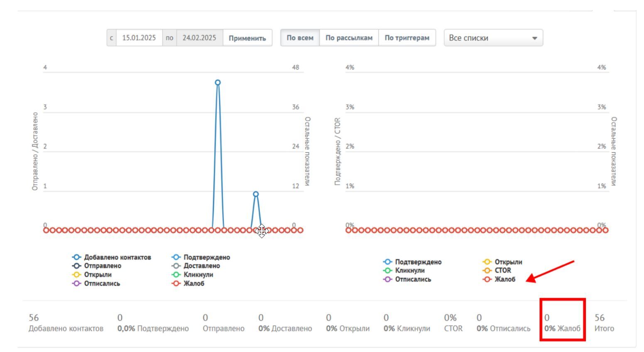
Task: Click the CTOR legend icon under right chart
Action: coord(487,271)
